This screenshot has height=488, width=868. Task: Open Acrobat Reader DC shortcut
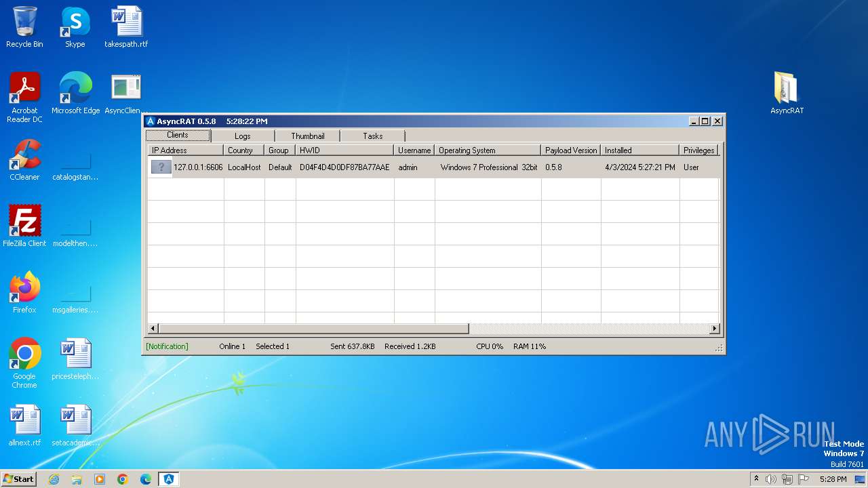[24, 98]
